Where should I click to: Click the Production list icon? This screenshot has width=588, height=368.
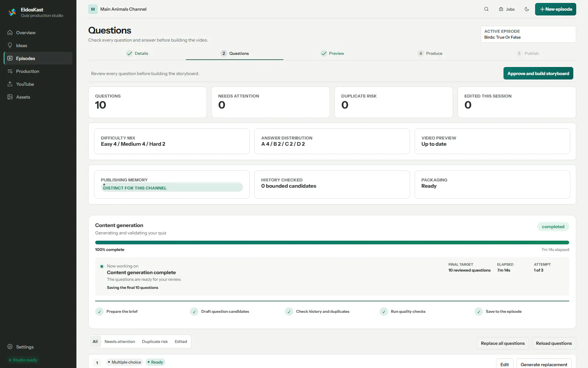coord(10,71)
